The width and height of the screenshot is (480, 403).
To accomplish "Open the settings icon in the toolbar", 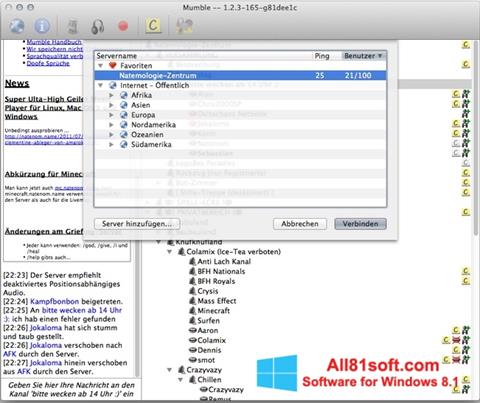I will (184, 26).
